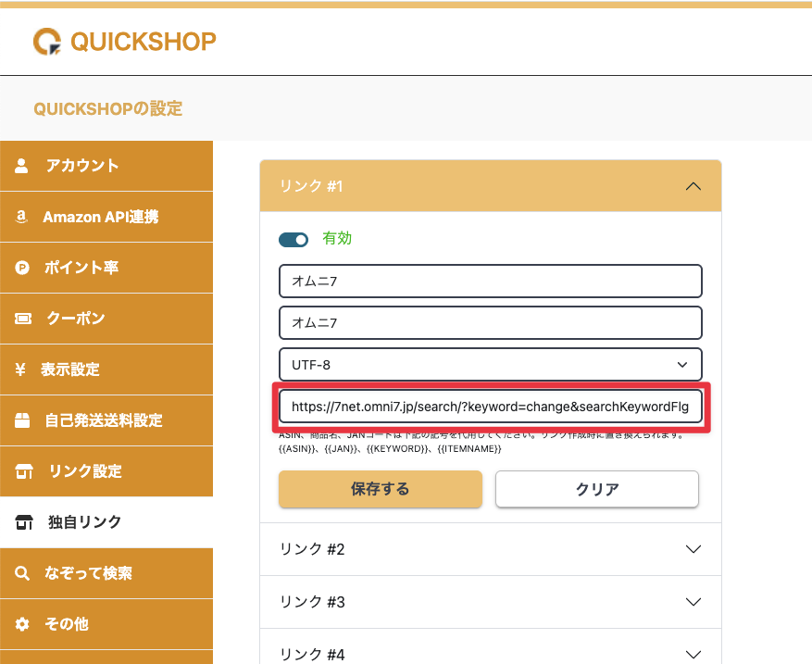Click the QUICKSHOP logo icon
Screen dimensions: 812x664
pyautogui.click(x=47, y=42)
